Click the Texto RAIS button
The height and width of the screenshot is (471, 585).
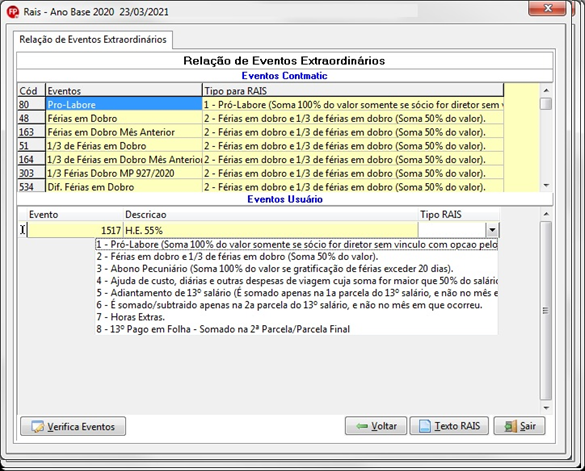tap(449, 426)
